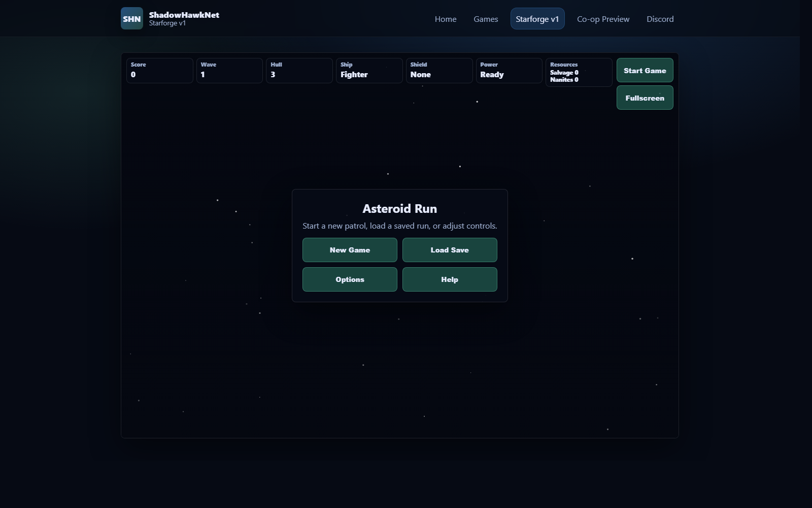The height and width of the screenshot is (508, 812).
Task: Visit the Discord nav link
Action: [x=660, y=19]
